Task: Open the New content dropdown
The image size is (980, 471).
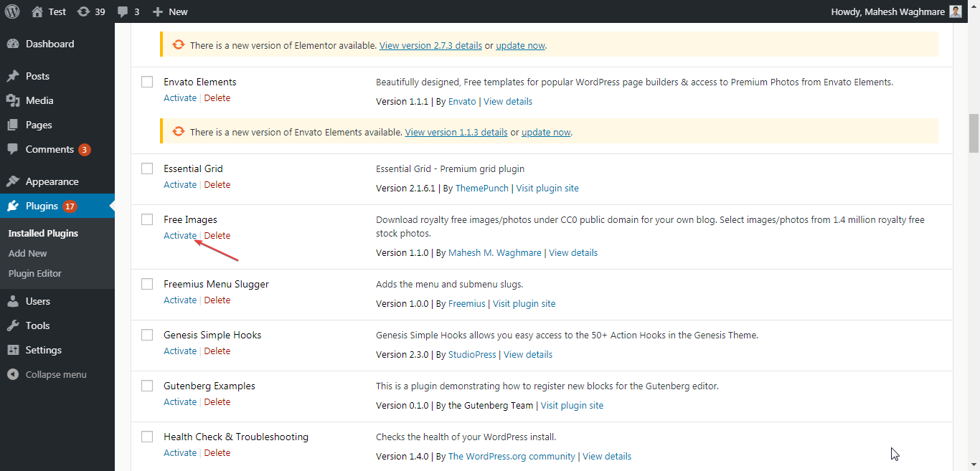Action: (170, 11)
